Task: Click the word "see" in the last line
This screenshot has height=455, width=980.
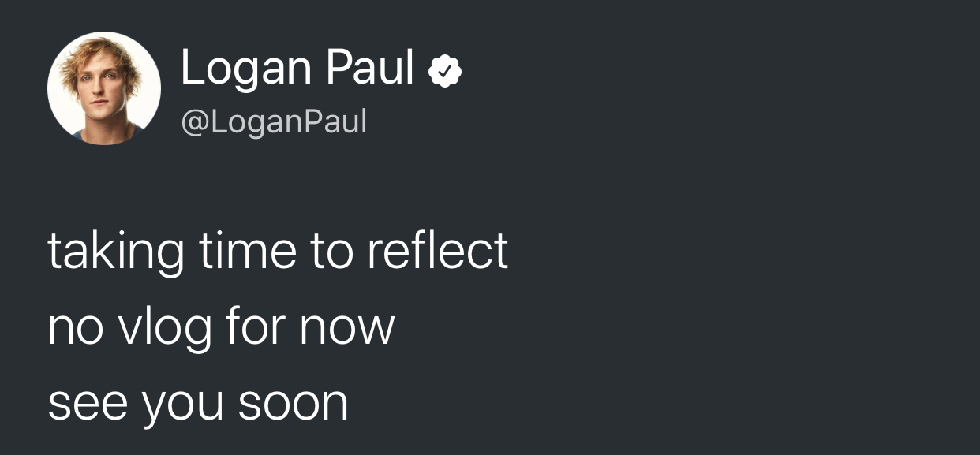Action: 88,403
